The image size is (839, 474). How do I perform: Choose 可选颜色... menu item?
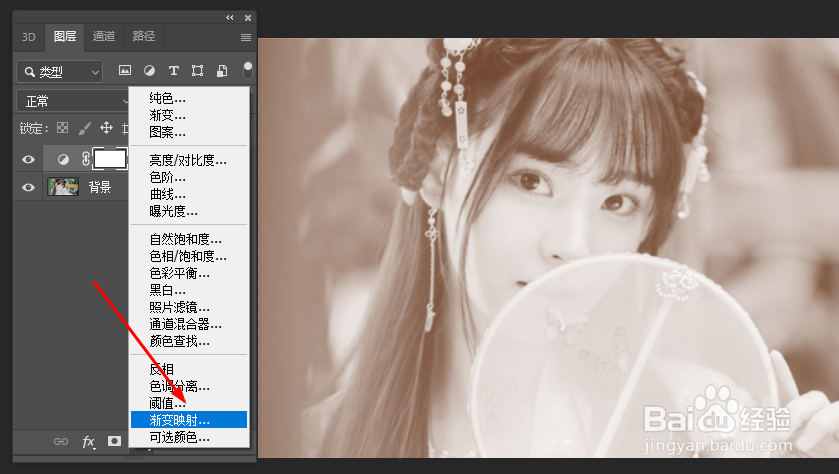coord(189,437)
